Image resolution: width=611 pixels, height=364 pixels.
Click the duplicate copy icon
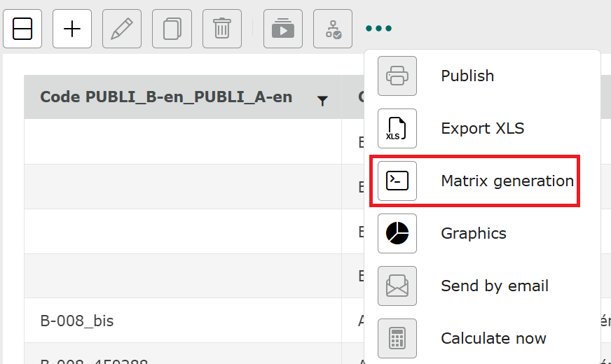point(172,29)
